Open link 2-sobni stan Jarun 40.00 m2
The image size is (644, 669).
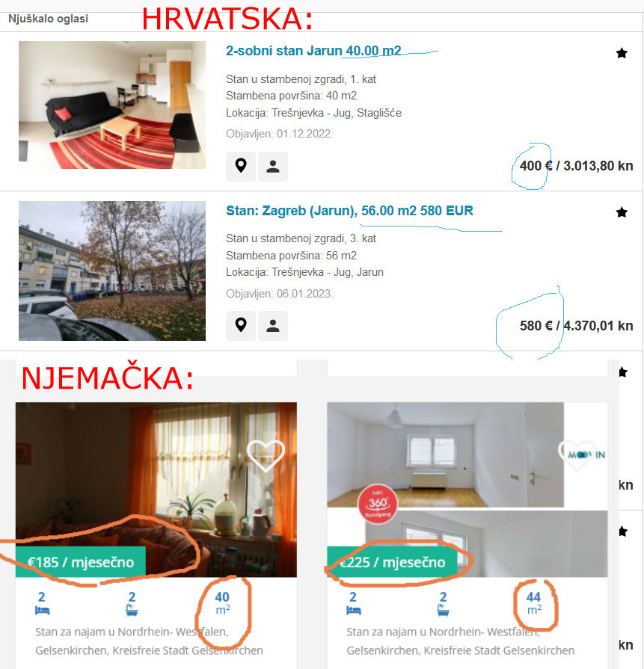(x=313, y=51)
